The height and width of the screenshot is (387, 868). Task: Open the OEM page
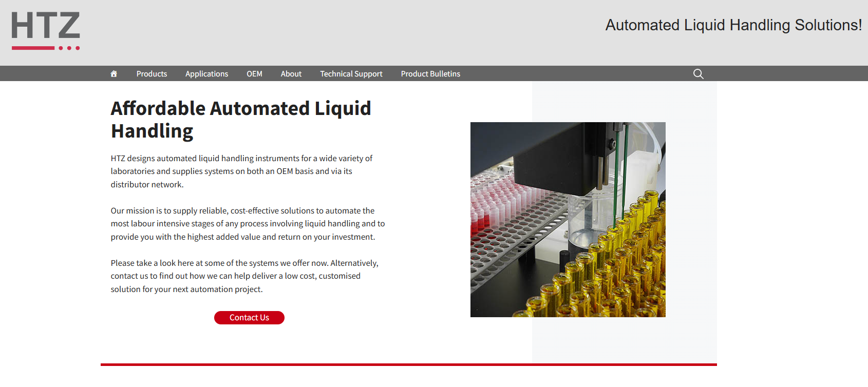pos(254,74)
